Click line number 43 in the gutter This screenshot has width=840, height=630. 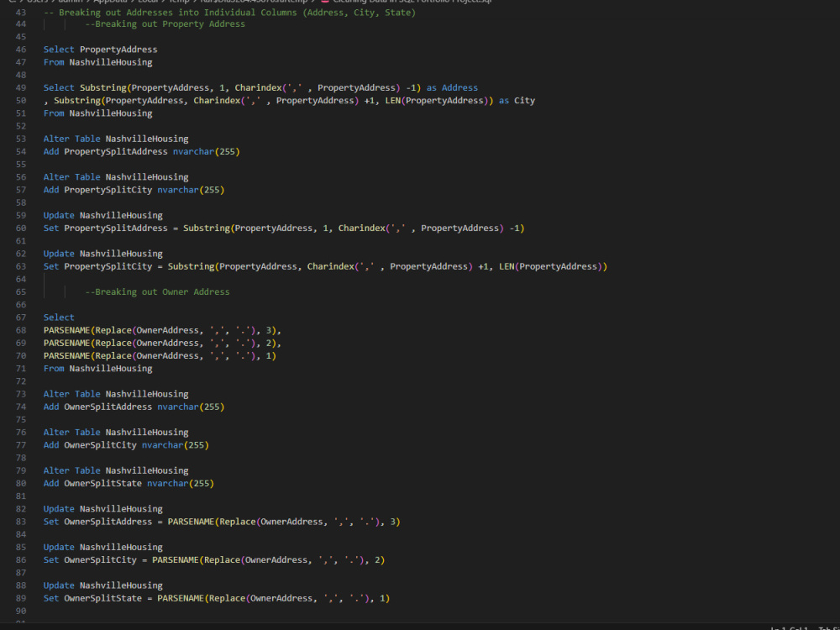pos(21,13)
